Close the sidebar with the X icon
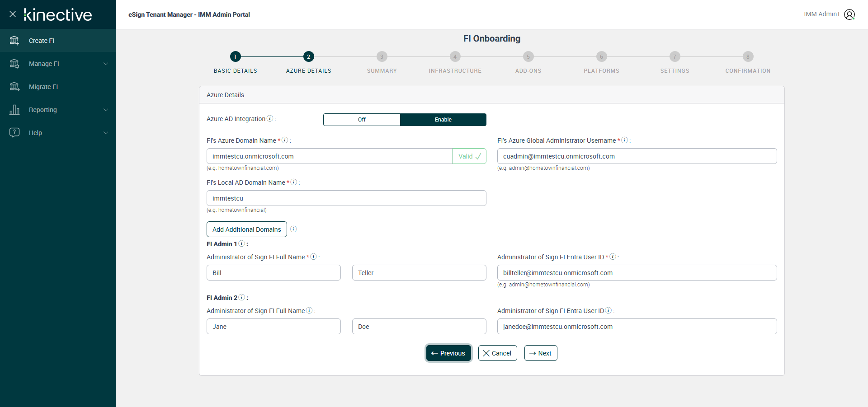 coord(13,14)
